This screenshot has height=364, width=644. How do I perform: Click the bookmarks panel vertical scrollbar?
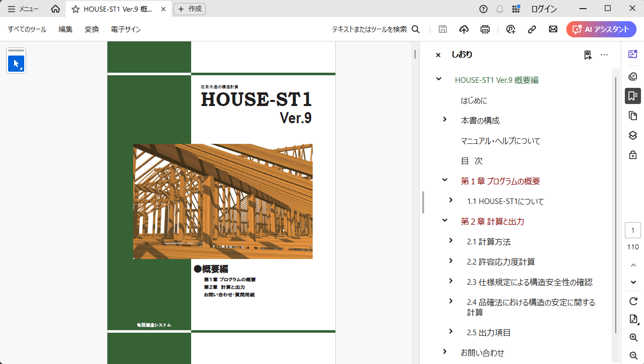(x=616, y=205)
